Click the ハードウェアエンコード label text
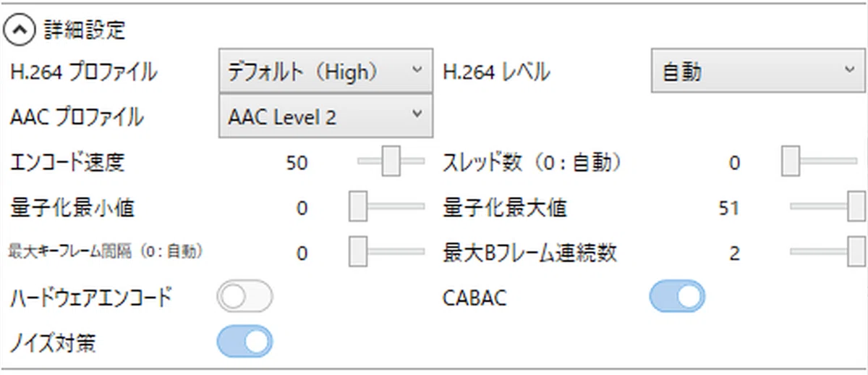 click(91, 298)
